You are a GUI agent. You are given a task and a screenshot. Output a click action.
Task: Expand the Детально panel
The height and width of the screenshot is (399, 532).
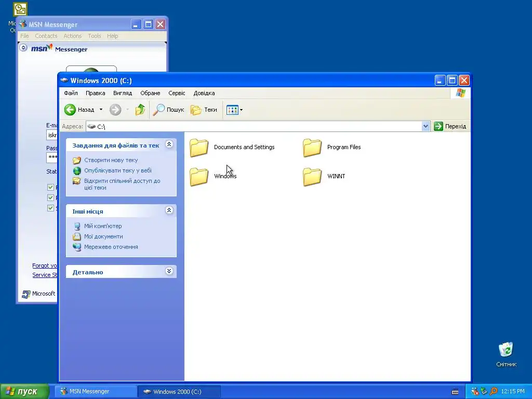click(169, 271)
